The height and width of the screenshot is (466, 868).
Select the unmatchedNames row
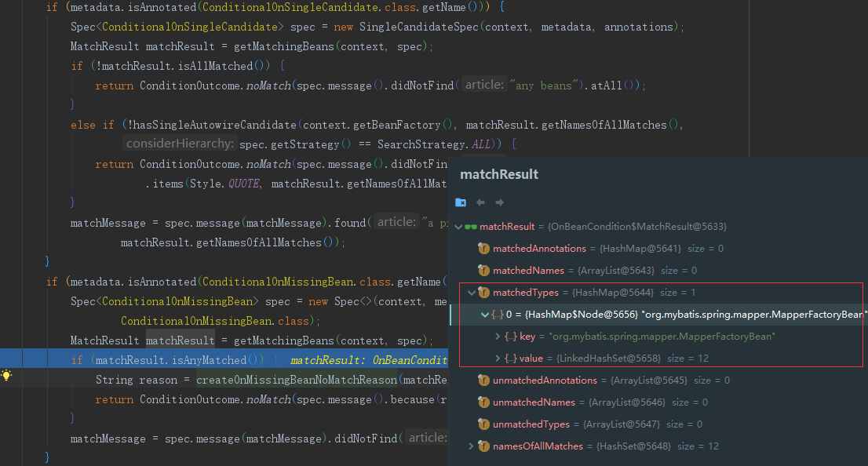[x=658, y=402]
